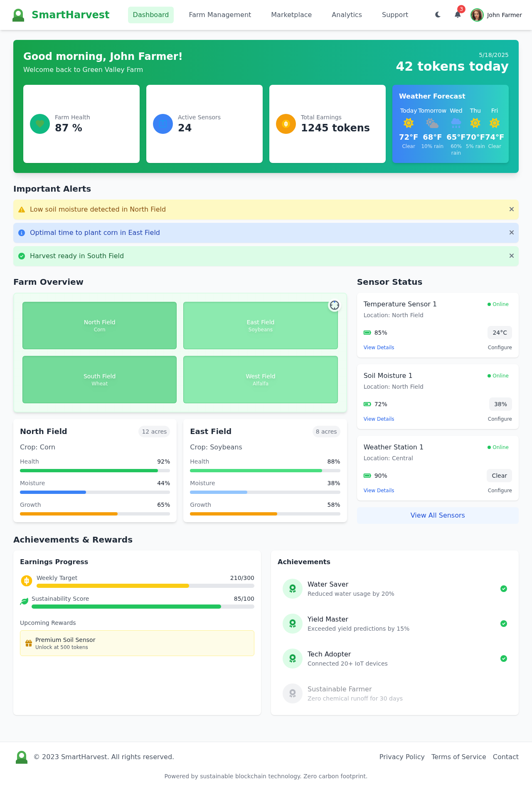This screenshot has width=532, height=787.
Task: Click the Active Sensors blue icon
Action: pyautogui.click(x=163, y=124)
